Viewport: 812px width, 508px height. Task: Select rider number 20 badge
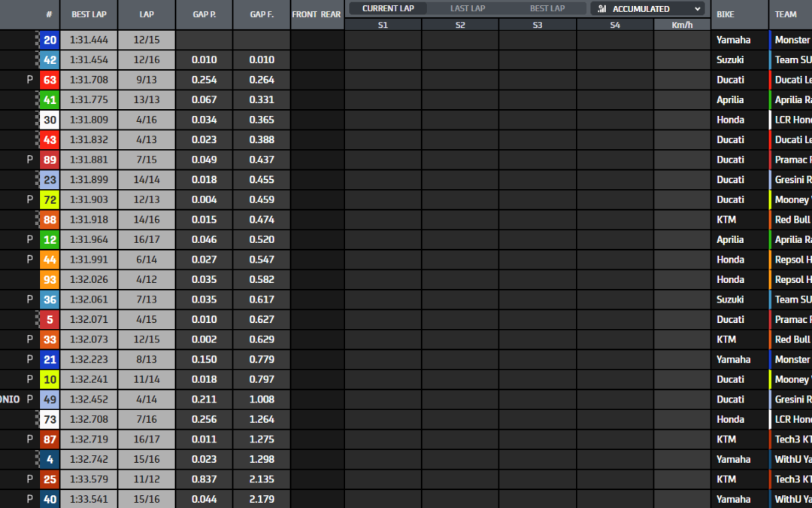click(50, 40)
